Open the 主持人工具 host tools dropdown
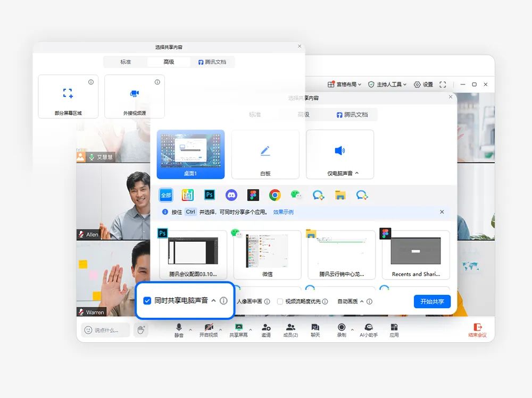Viewport: 532px width, 398px height. click(387, 84)
